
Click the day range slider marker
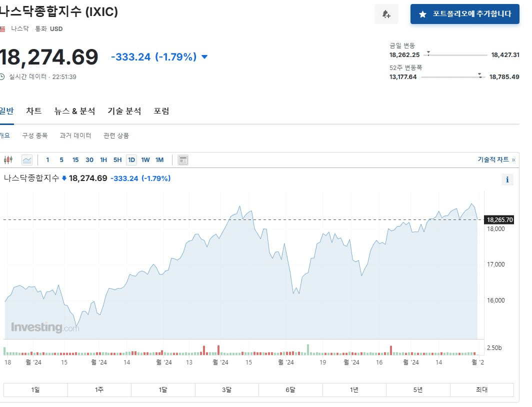click(428, 53)
